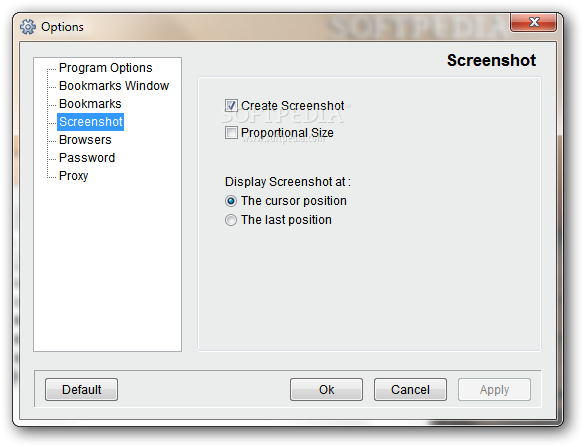This screenshot has height=447, width=584.
Task: Open the Proxy settings section
Action: tap(73, 175)
